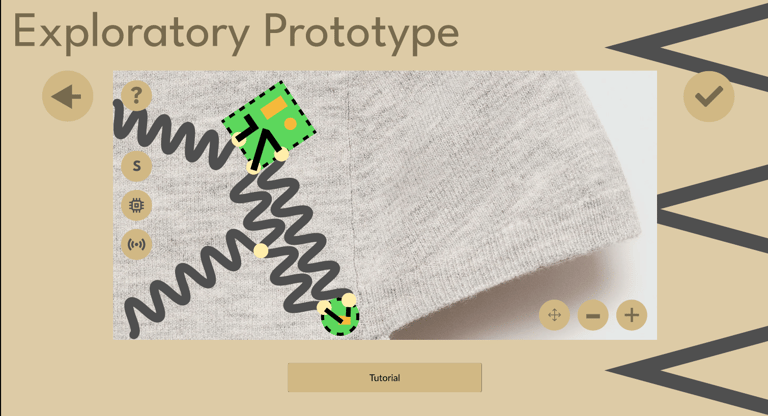Choose the microchip component tool

click(137, 205)
